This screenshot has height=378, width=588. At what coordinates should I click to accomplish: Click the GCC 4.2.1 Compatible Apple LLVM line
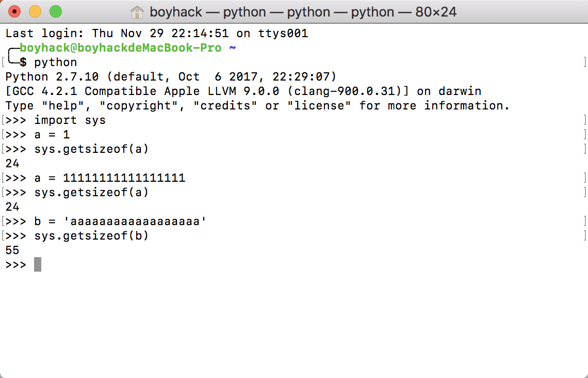pos(243,91)
